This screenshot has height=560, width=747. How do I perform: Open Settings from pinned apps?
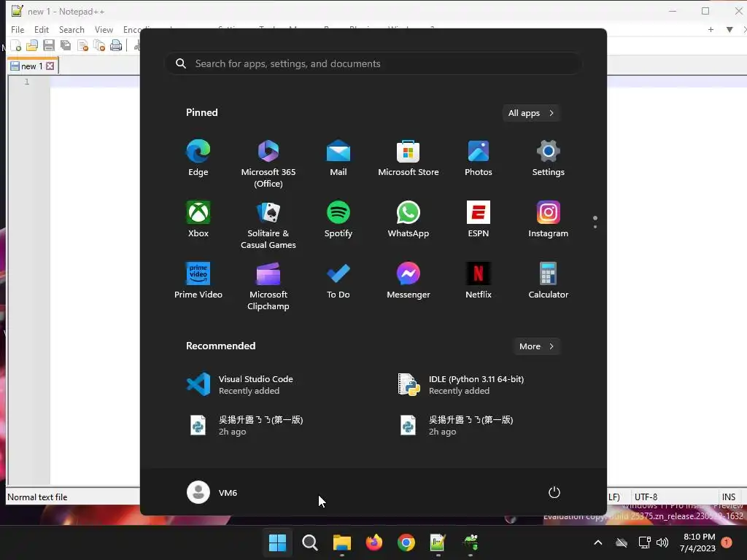[x=549, y=158]
